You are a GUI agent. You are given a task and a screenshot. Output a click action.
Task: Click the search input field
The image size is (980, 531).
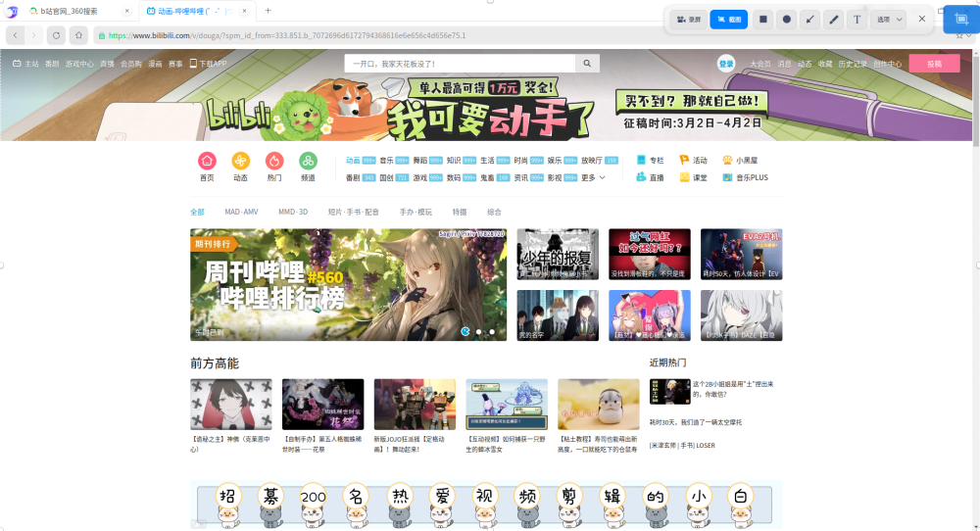[x=459, y=64]
